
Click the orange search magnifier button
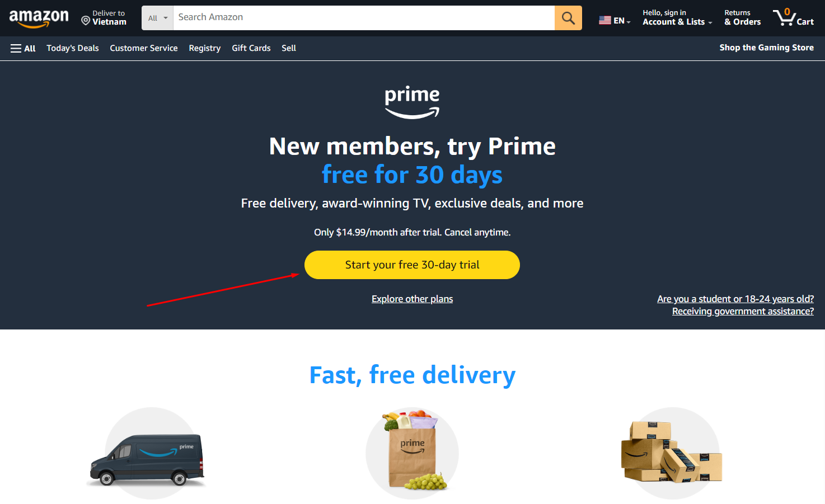(x=568, y=18)
